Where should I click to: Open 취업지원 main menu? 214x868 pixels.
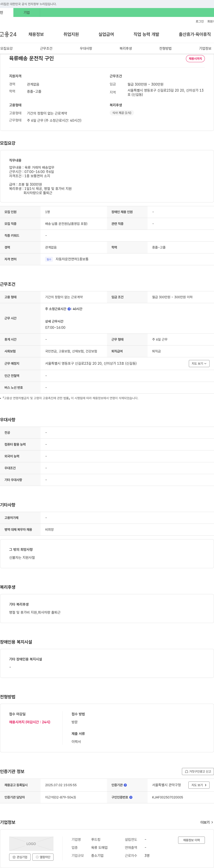coord(71,34)
